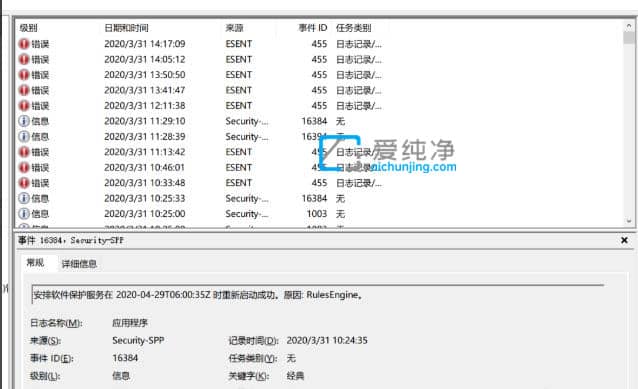Sort the list by the 级别 column header
Viewport: 638px width, 389px height.
tap(28, 28)
